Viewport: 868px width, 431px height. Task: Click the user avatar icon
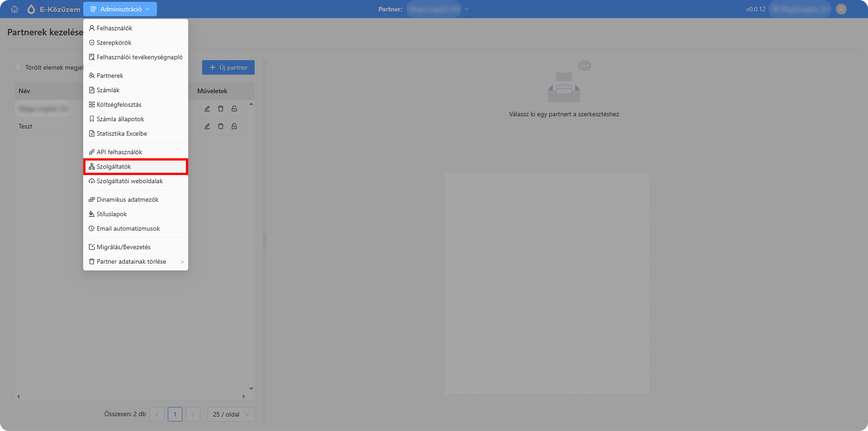(841, 9)
